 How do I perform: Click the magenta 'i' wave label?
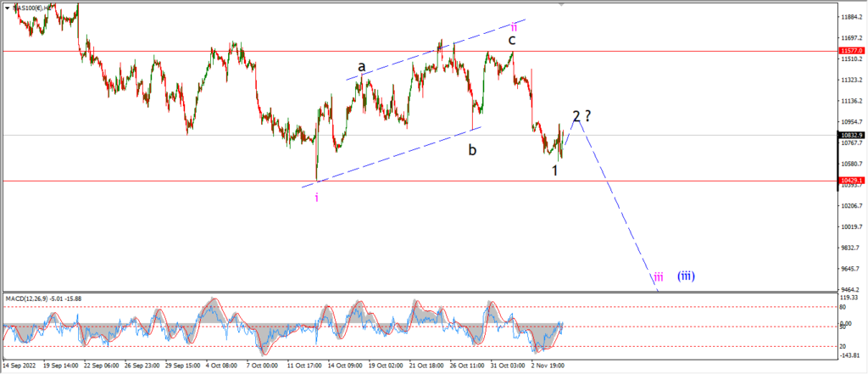click(x=317, y=198)
